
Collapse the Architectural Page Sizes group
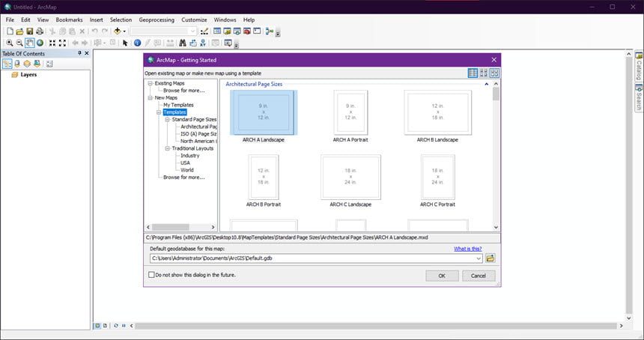pos(487,84)
